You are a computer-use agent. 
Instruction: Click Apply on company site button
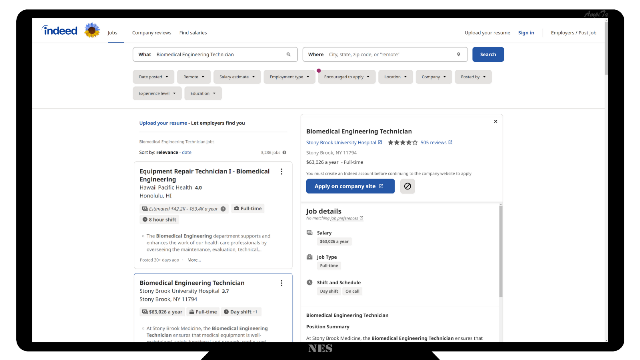(x=350, y=186)
